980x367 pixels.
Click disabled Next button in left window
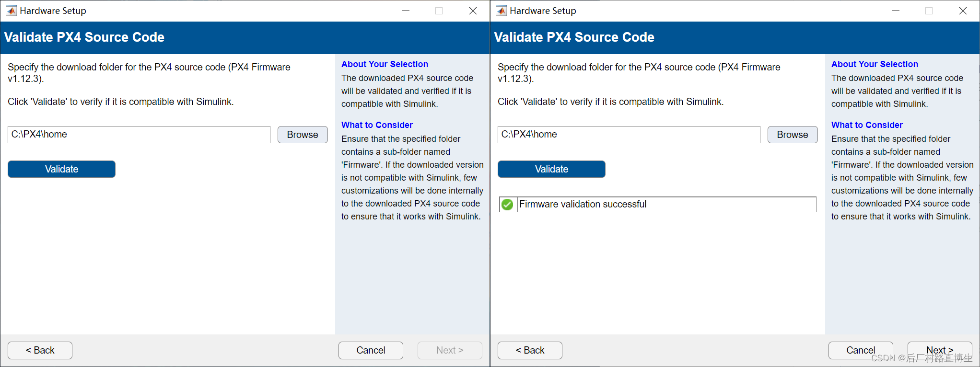tap(450, 350)
